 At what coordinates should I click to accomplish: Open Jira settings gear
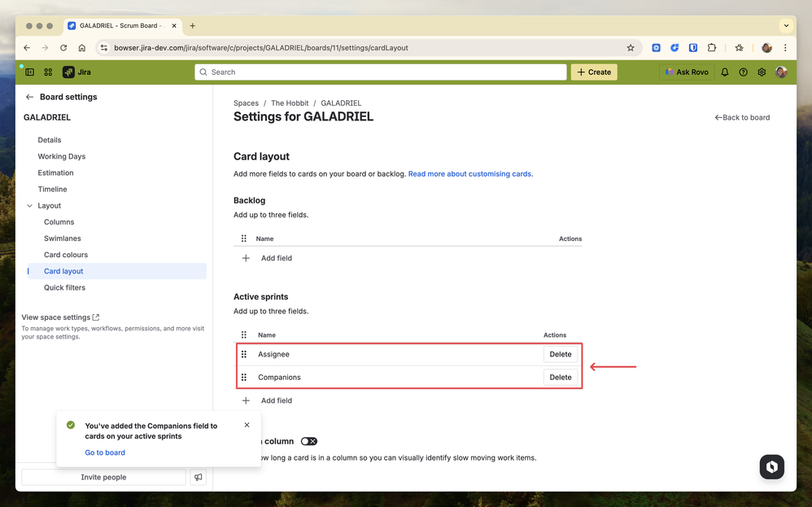(x=762, y=72)
